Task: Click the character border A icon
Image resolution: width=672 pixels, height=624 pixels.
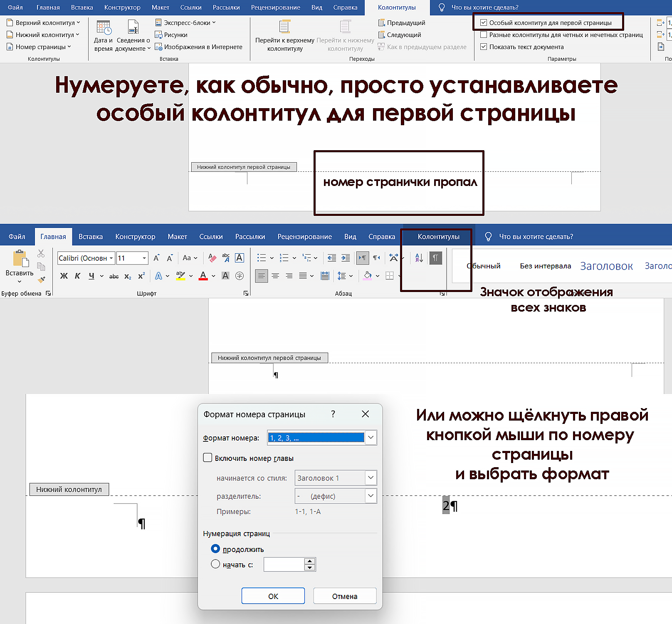Action: pos(240,258)
